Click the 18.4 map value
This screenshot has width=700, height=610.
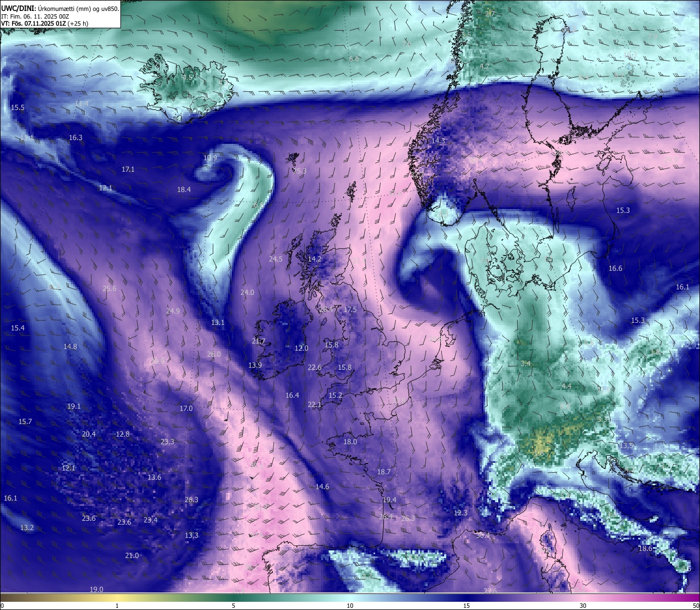tap(184, 189)
